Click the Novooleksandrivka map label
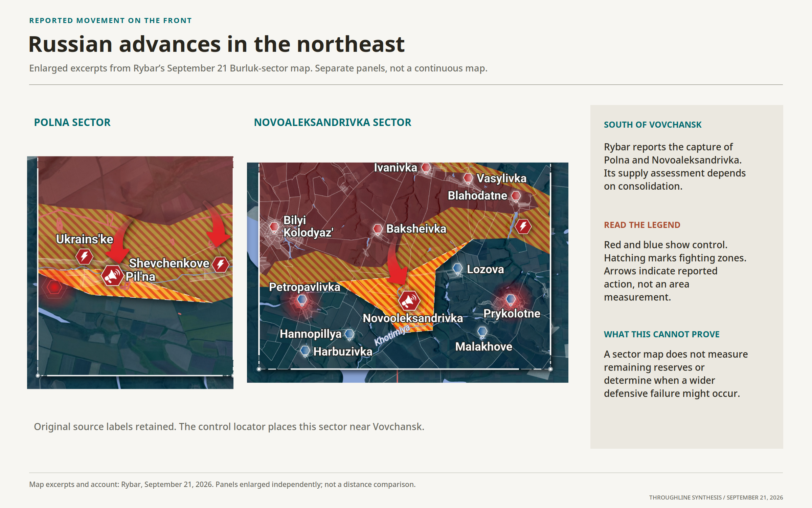The image size is (812, 508). [x=413, y=318]
